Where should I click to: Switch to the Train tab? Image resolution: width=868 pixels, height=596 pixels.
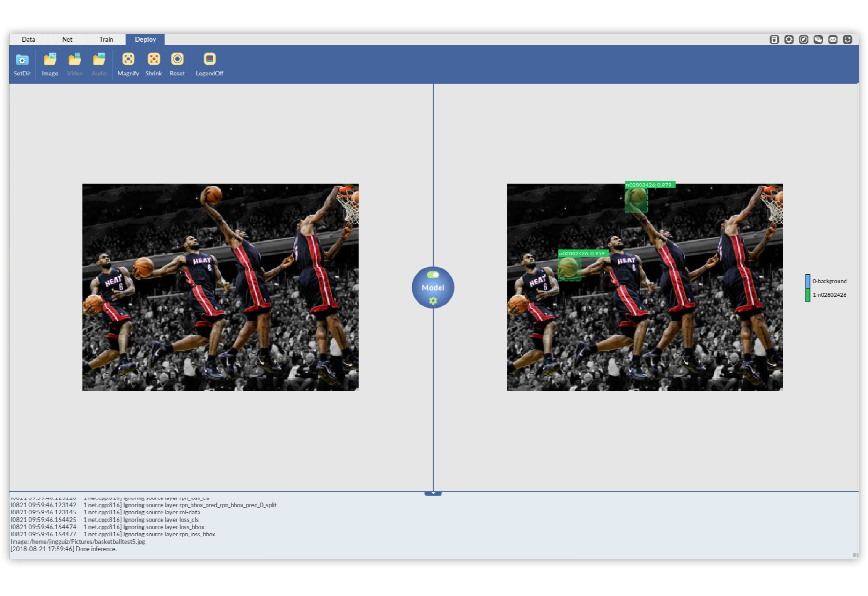point(106,39)
